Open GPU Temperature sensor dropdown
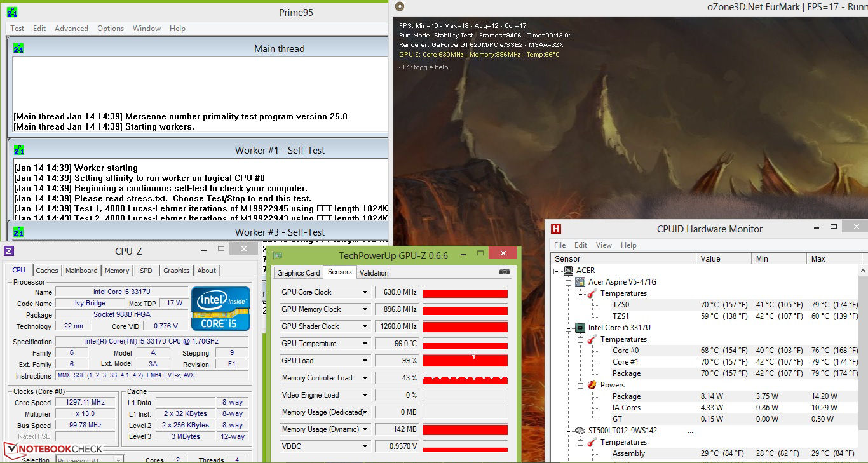The height and width of the screenshot is (463, 868). click(x=365, y=344)
